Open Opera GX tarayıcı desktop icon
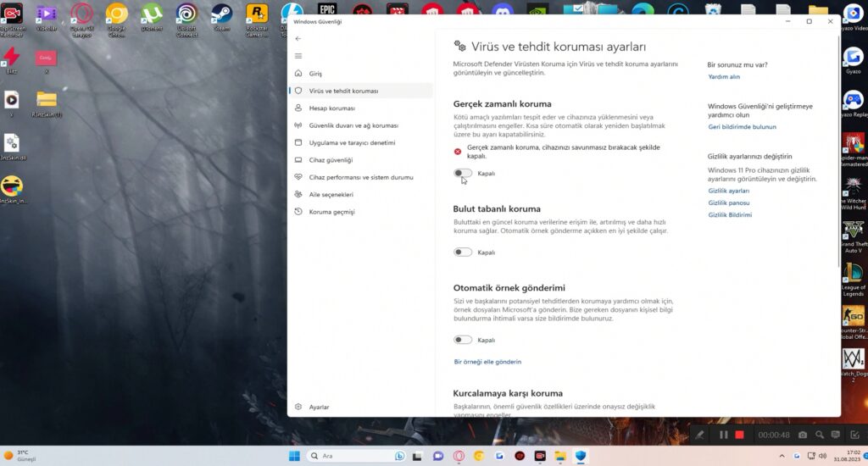 click(x=82, y=20)
